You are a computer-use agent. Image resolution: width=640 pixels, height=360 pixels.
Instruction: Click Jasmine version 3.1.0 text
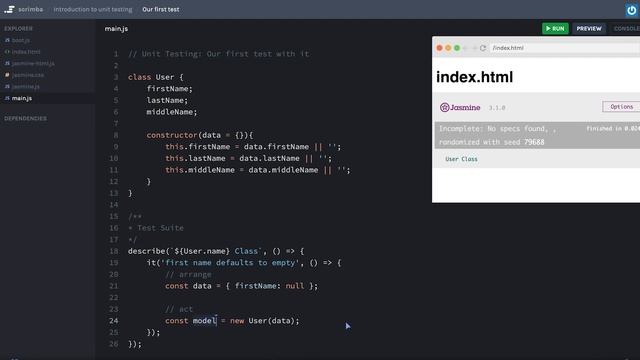click(x=497, y=108)
